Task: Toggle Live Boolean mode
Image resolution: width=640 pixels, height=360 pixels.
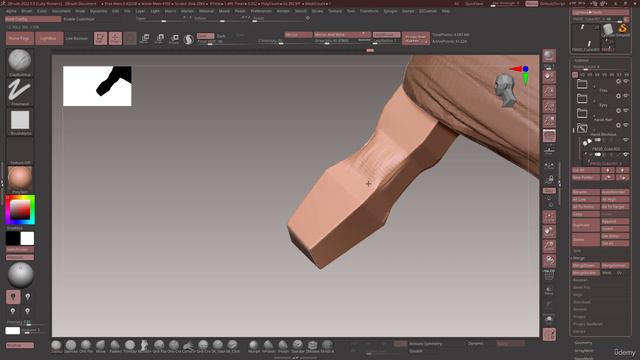Action: (x=76, y=38)
